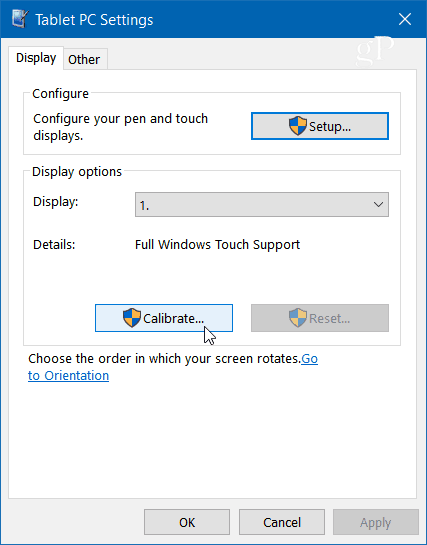This screenshot has width=427, height=545.
Task: Dismiss dialog with Cancel button
Action: pos(282,522)
